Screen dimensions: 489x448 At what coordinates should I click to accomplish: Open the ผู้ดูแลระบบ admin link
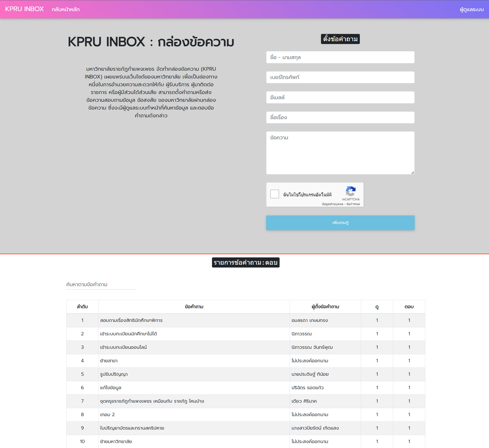[472, 9]
